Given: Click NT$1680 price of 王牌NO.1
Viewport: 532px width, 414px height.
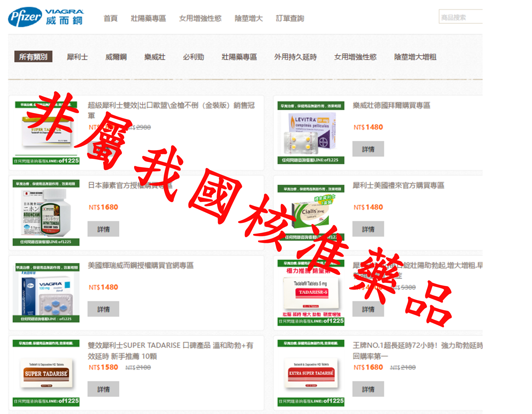Looking at the screenshot, I should (x=368, y=367).
